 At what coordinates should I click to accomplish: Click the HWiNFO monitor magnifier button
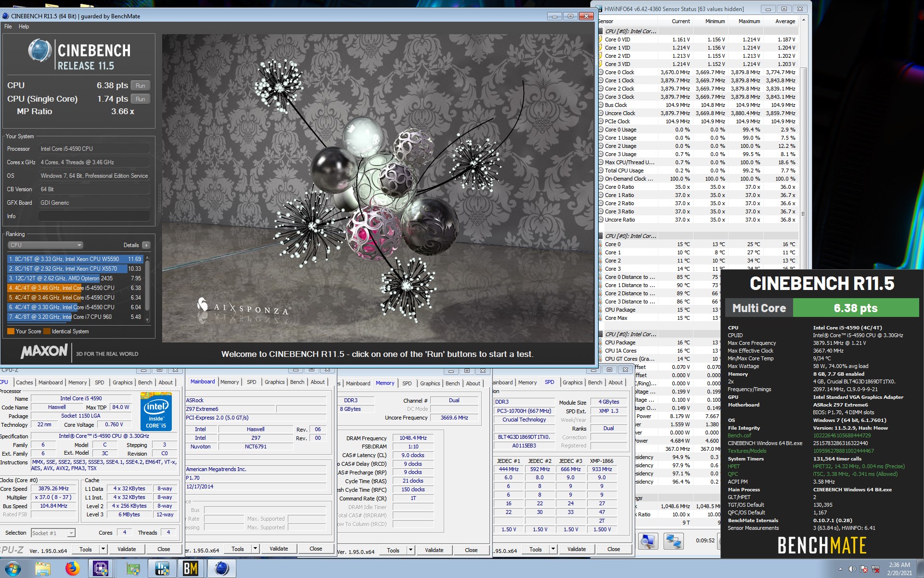648,541
